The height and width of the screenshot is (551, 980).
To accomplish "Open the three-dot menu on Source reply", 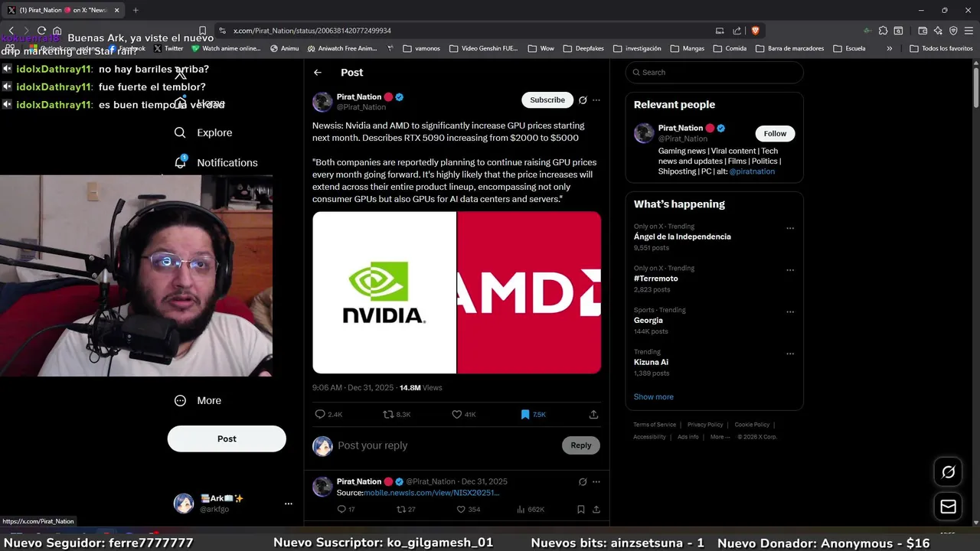I will point(596,482).
